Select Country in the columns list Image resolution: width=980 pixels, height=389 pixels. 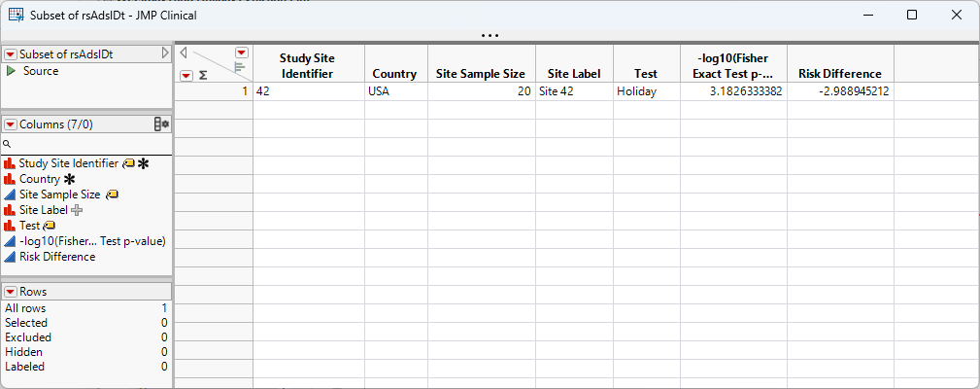tap(40, 179)
